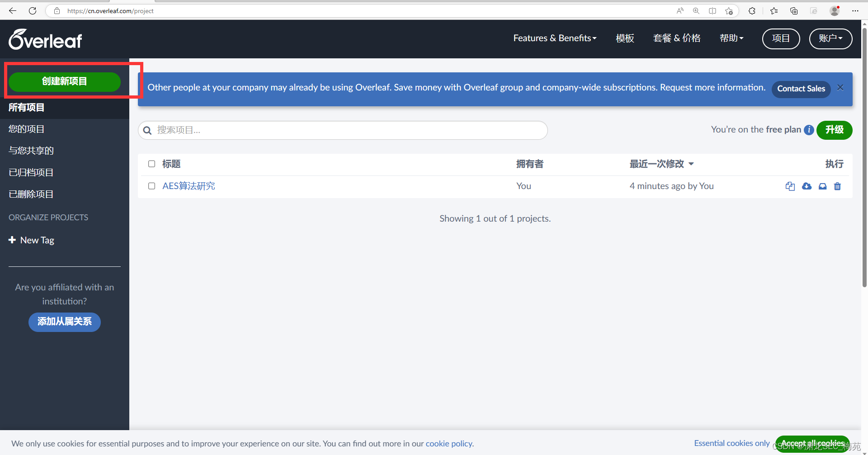Viewport: 868px width, 455px height.
Task: Click the 拥有者 column header
Action: tap(530, 164)
